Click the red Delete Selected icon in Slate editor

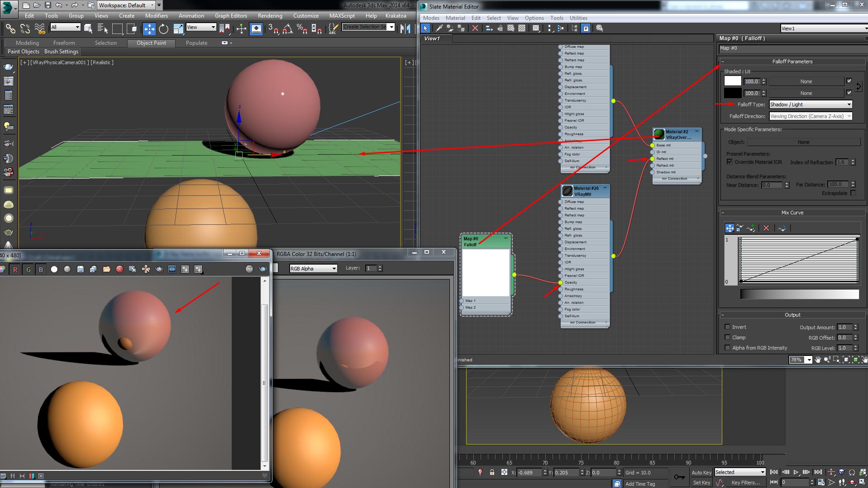point(475,28)
